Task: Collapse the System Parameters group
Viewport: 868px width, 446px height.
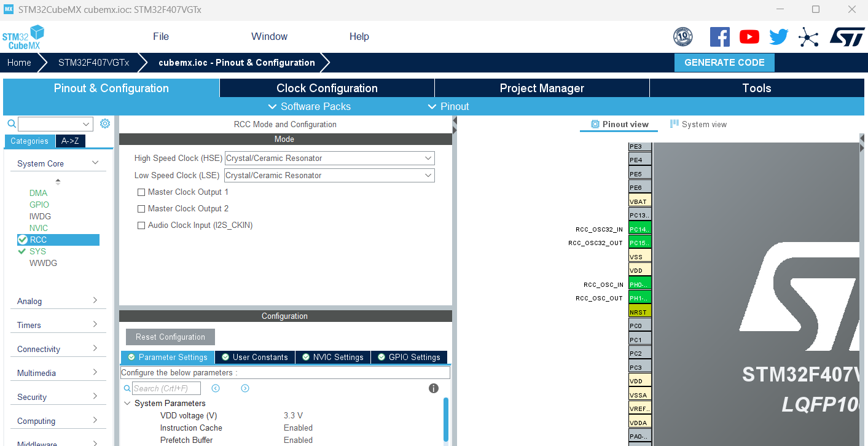Action: pos(128,404)
